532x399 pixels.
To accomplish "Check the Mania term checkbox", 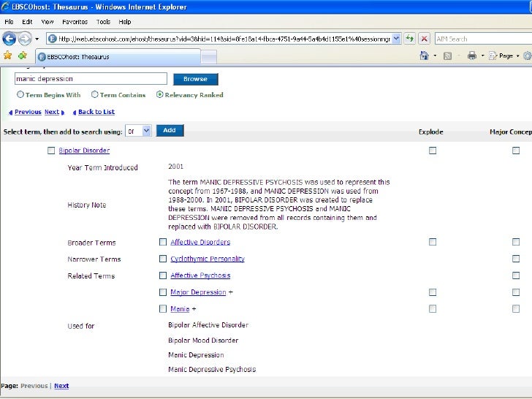I will click(x=163, y=308).
